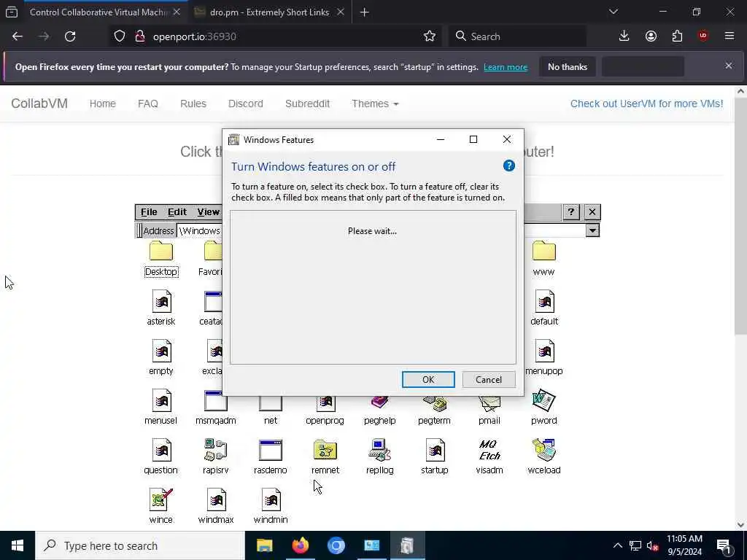Open the extensions puzzle icon
Image resolution: width=747 pixels, height=560 pixels.
(x=677, y=36)
